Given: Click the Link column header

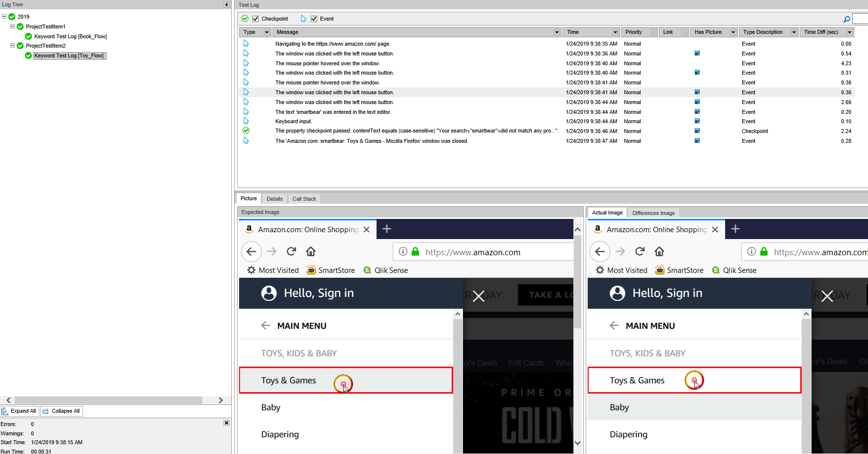Looking at the screenshot, I should pos(674,32).
